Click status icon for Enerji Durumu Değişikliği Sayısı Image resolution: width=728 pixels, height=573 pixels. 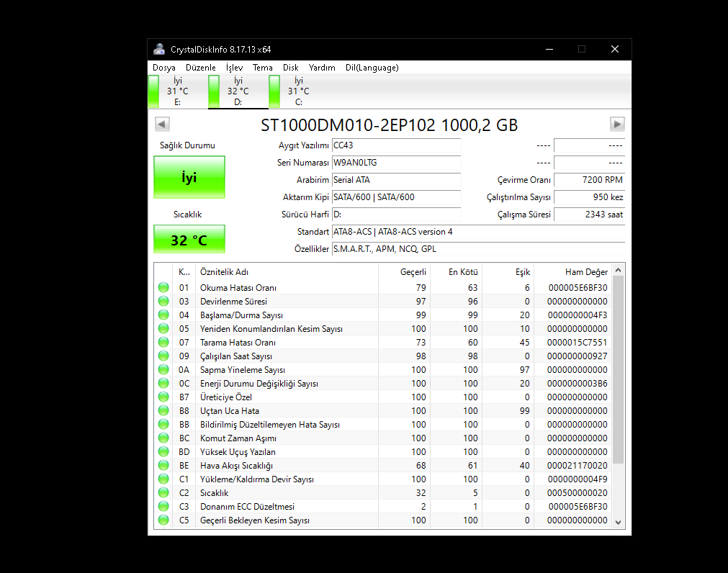pos(163,383)
